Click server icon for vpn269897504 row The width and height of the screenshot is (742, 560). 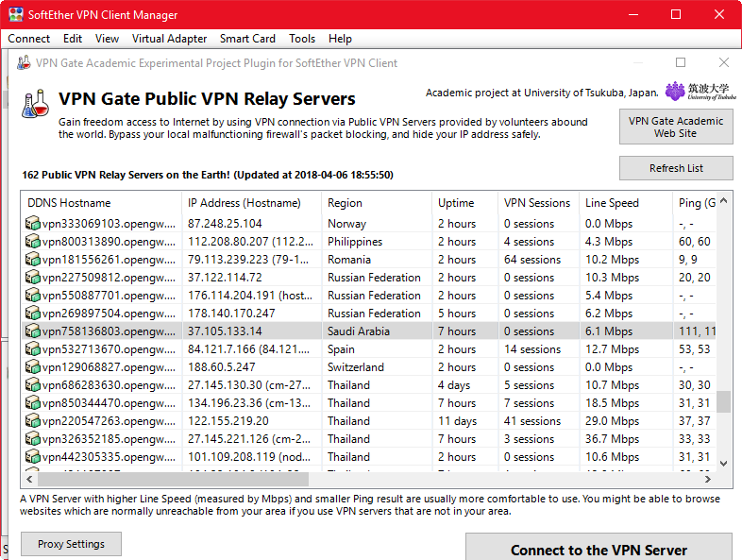coord(33,313)
